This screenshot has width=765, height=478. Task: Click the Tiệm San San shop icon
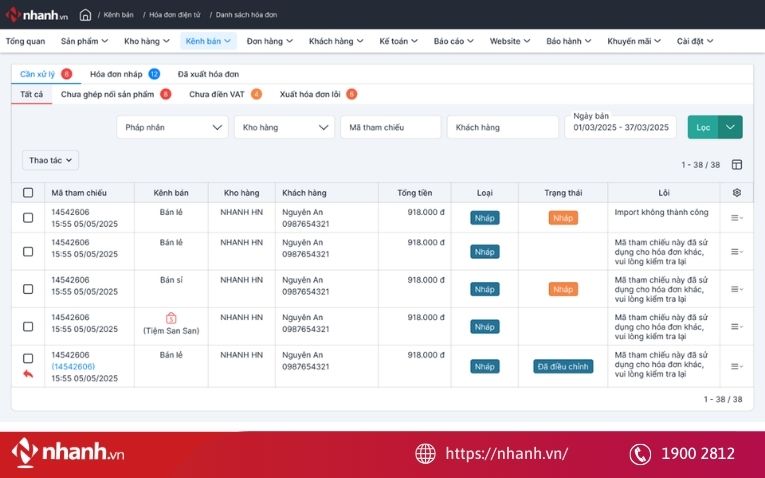point(171,318)
